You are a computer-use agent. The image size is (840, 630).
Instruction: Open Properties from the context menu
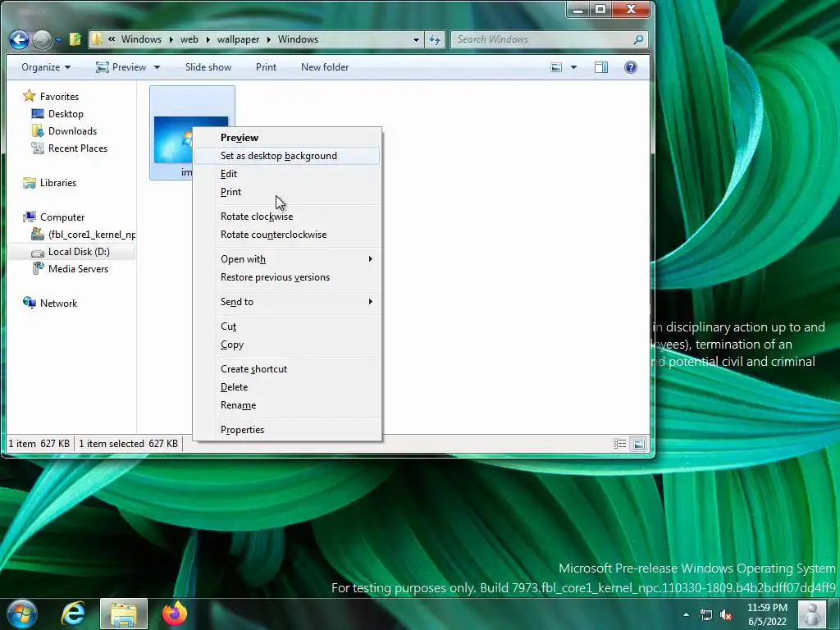(x=287, y=430)
